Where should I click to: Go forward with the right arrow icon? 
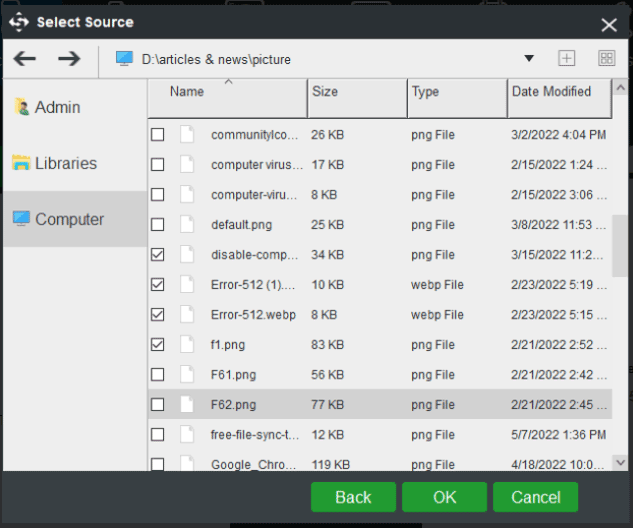click(x=69, y=59)
